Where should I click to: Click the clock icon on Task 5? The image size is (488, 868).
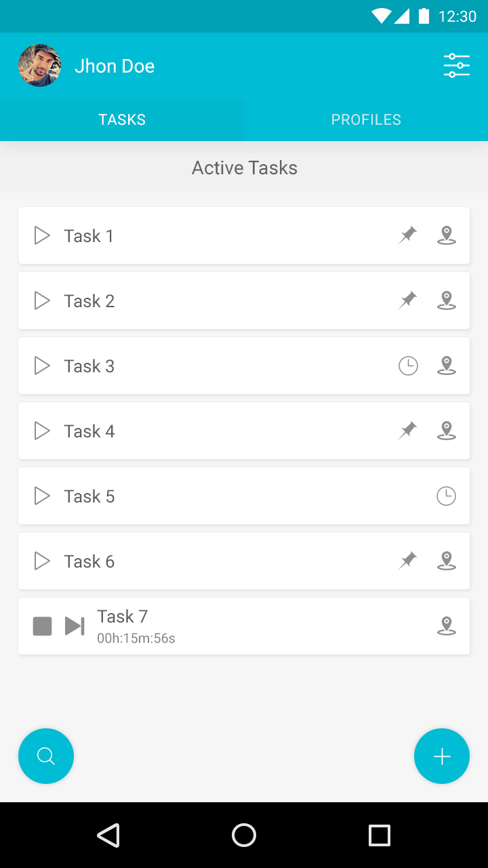pos(446,496)
